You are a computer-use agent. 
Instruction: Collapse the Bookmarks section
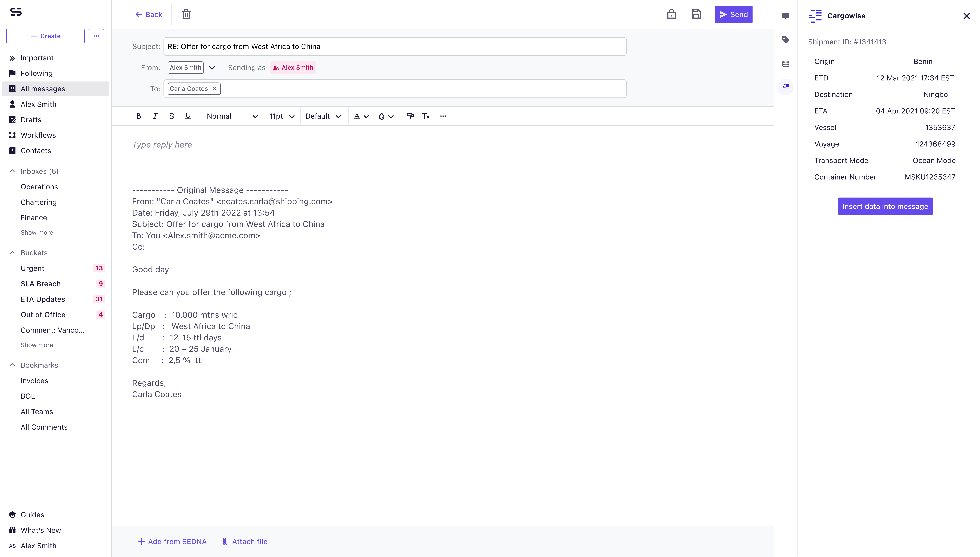click(x=12, y=365)
